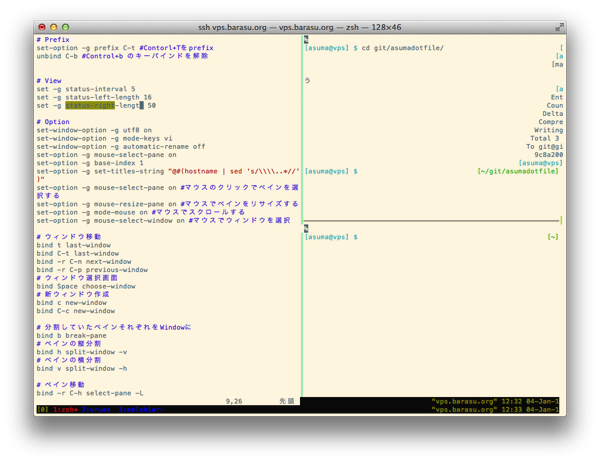The height and width of the screenshot is (463, 600).
Task: Click the yellow minimize window button
Action: click(x=54, y=27)
